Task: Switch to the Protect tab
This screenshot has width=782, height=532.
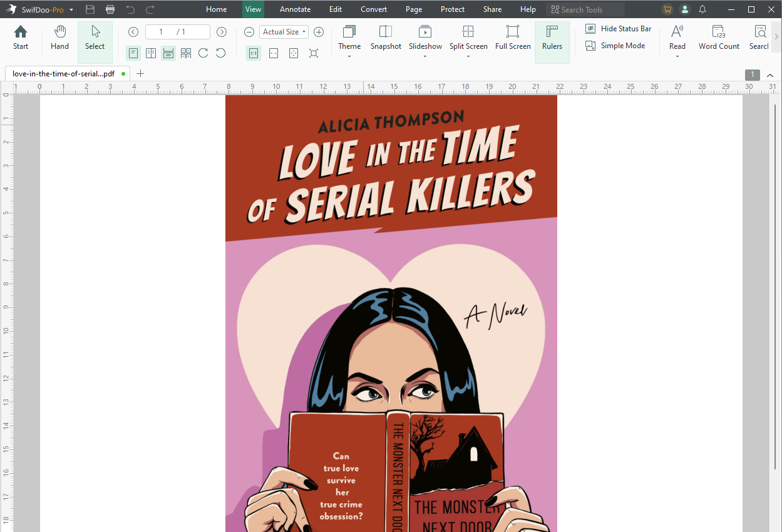Action: pyautogui.click(x=453, y=9)
